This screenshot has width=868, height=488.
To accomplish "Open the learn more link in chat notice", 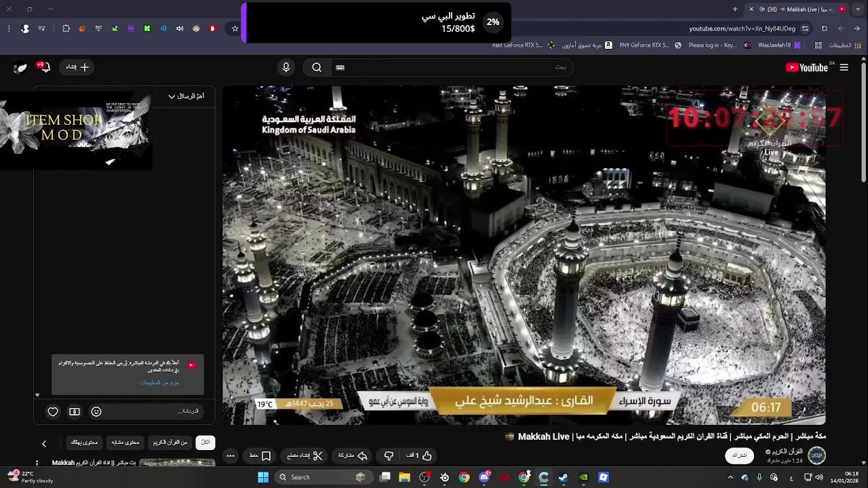I will click(159, 383).
